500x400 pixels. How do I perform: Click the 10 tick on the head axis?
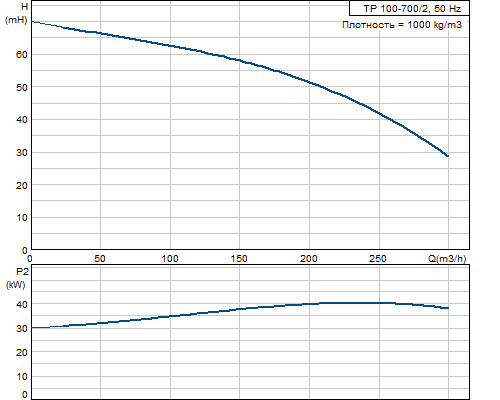[x=22, y=218]
